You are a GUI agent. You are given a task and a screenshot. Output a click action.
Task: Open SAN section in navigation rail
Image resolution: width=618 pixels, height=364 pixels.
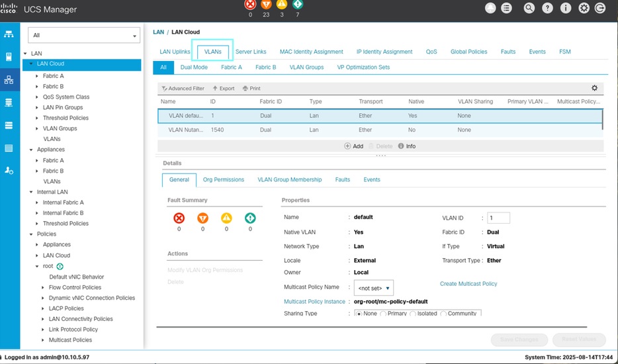click(9, 103)
